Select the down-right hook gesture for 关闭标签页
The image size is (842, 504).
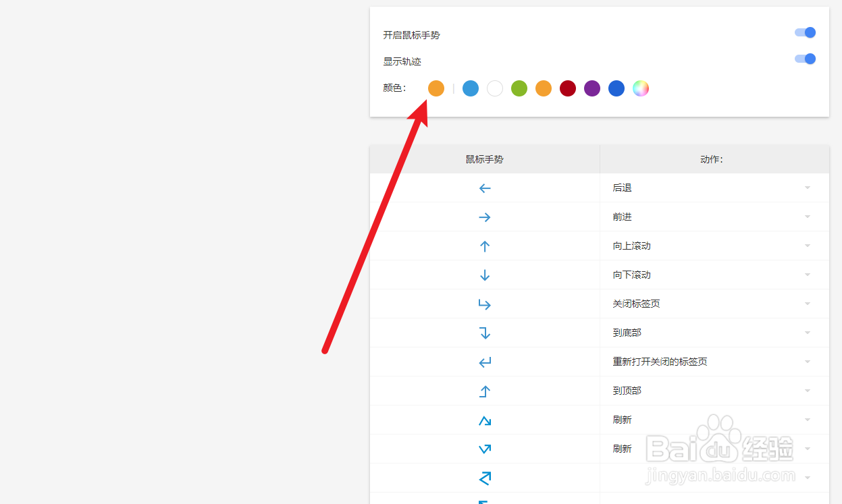point(485,304)
